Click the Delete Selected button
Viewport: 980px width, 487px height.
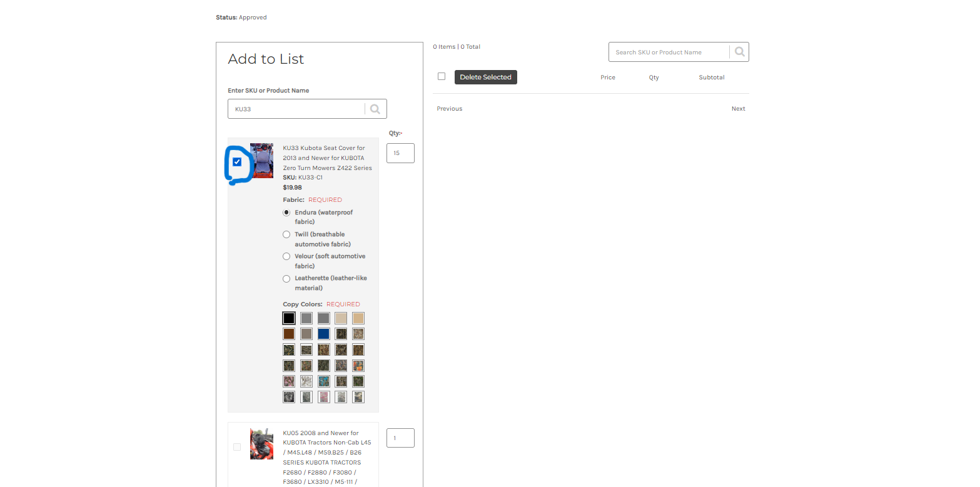[x=486, y=77]
